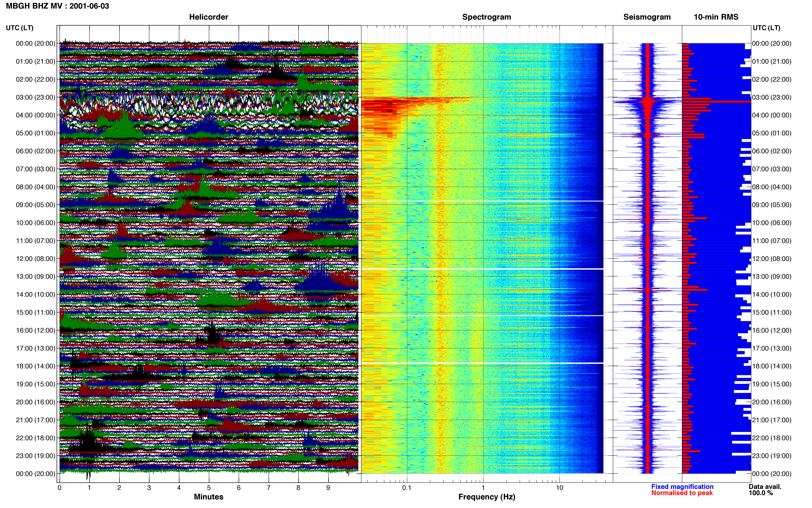Click the 'Helicorder' panel heading
Screen dimensions: 812x508
pos(209,17)
